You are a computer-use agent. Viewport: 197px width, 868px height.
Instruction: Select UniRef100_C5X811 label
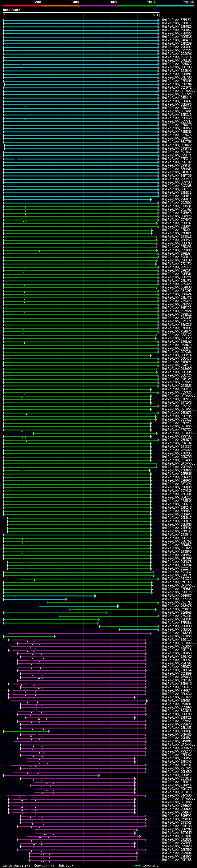[177, 609]
